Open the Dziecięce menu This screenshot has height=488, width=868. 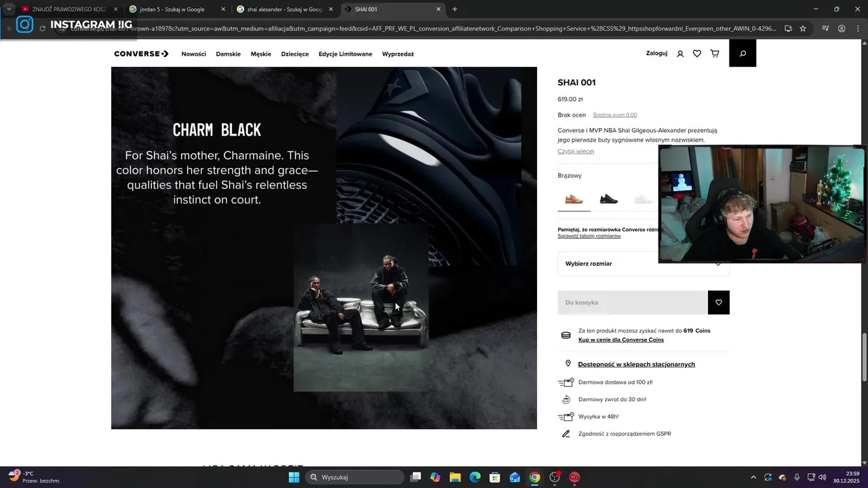coord(295,54)
